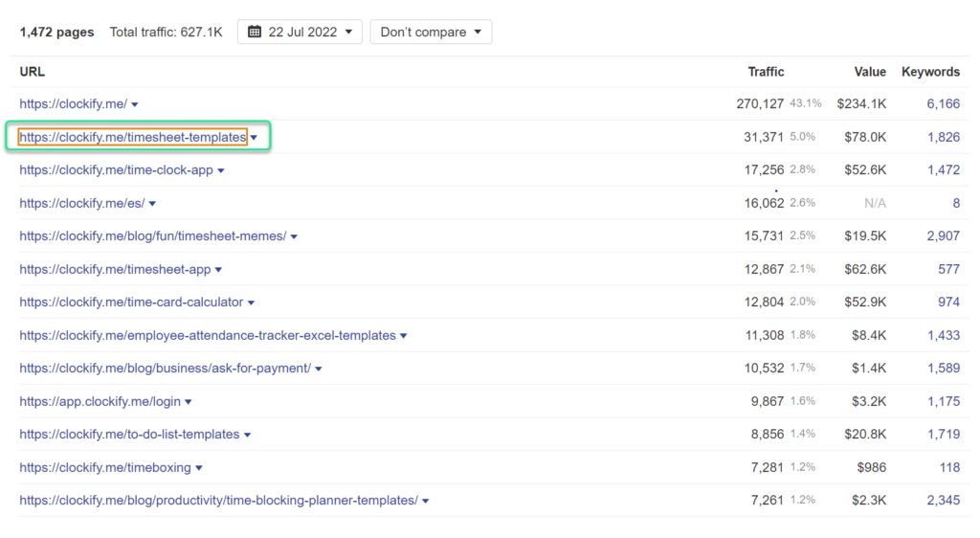Open keywords count 118 for timeboxing
The image size is (980, 538).
949,467
